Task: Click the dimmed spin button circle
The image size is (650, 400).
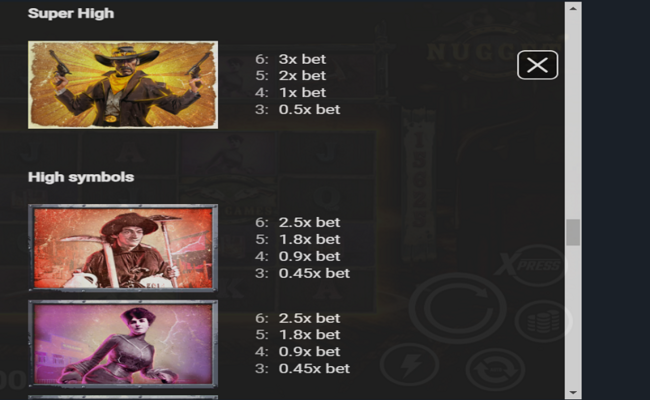Action: pos(458,308)
